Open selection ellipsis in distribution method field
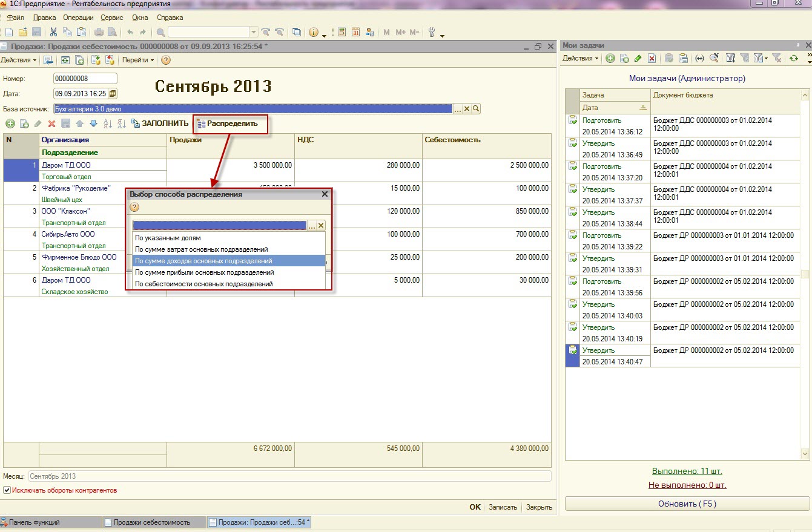Screen dimensions: 812x532 (x=312, y=225)
